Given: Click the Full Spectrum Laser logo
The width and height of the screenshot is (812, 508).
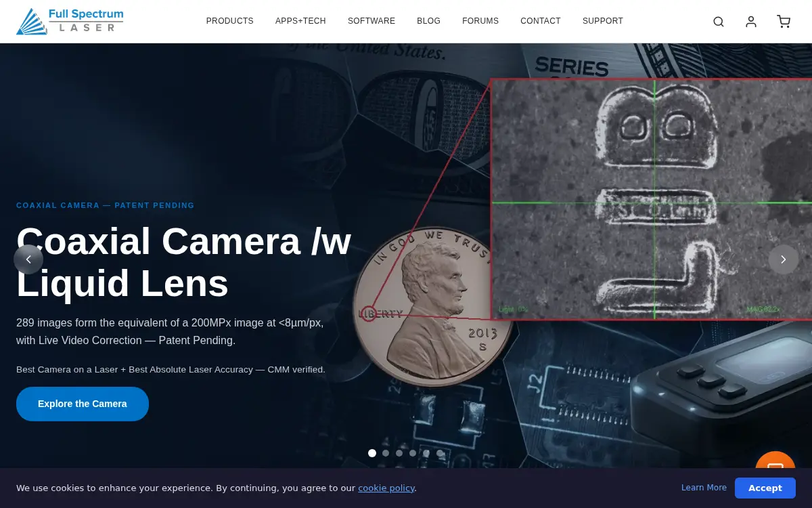Looking at the screenshot, I should point(70,21).
